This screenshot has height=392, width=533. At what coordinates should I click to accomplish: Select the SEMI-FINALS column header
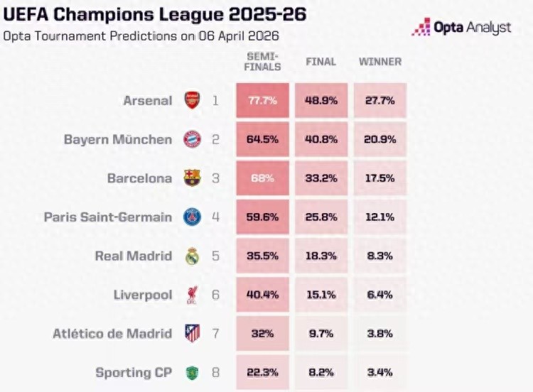263,62
